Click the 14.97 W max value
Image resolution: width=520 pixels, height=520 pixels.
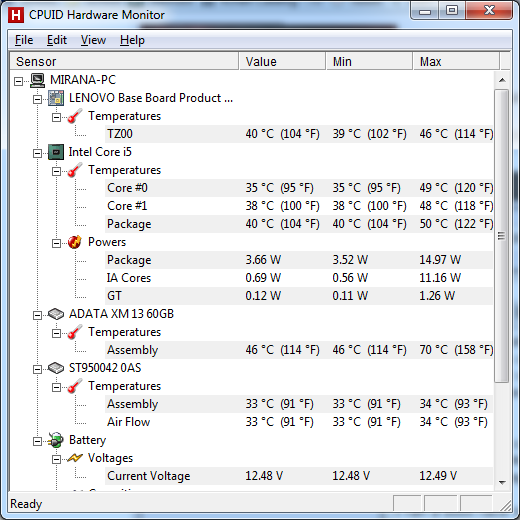coord(440,260)
